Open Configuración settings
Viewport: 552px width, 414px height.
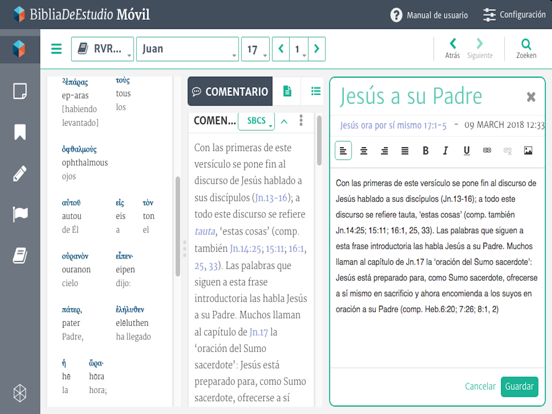pyautogui.click(x=514, y=15)
